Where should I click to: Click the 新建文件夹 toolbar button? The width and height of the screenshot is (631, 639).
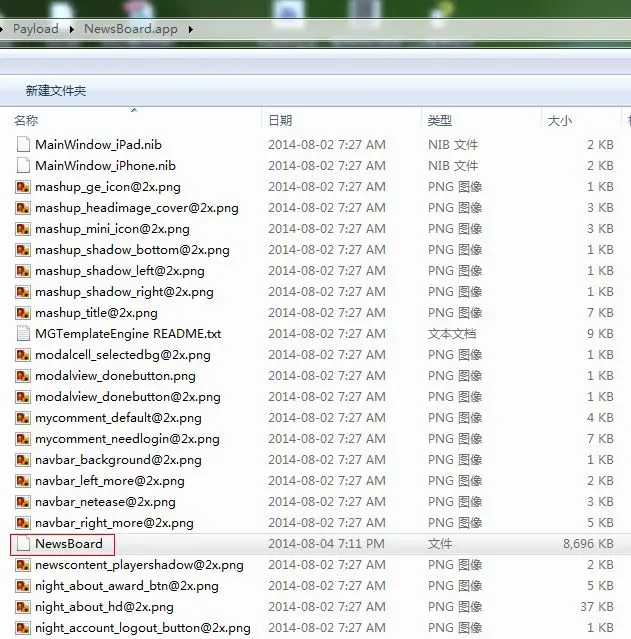[56, 90]
